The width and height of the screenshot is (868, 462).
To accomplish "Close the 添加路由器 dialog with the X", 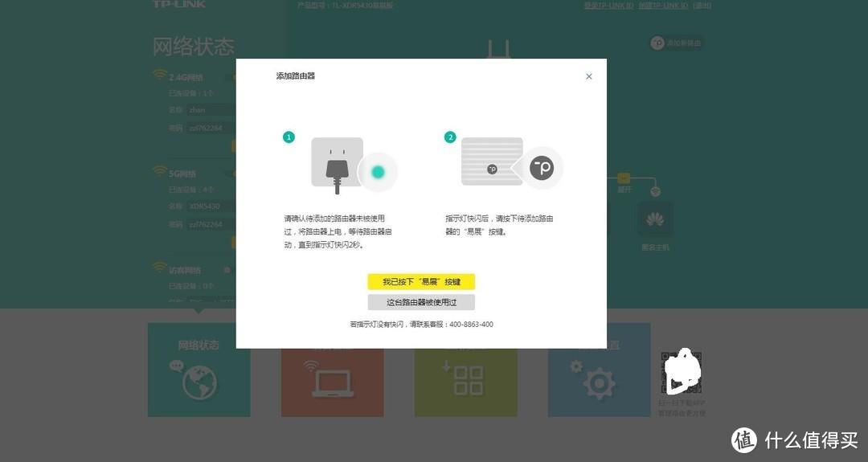I will click(x=588, y=76).
